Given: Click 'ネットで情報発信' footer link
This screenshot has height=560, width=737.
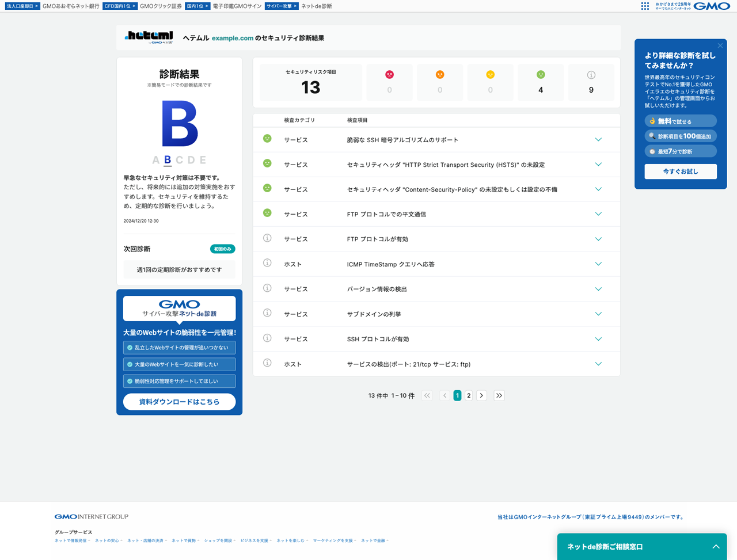Looking at the screenshot, I should (x=71, y=540).
